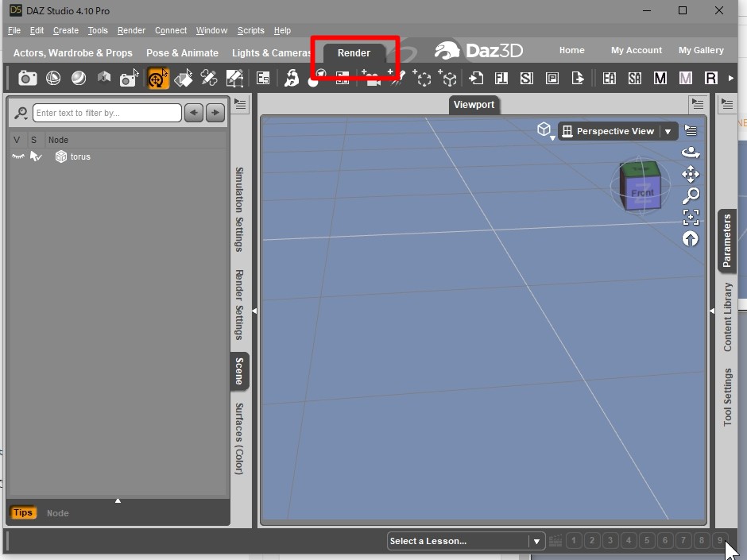Viewport: 747px width, 560px height.
Task: Switch to Simulation Settings side tab
Action: click(x=239, y=209)
